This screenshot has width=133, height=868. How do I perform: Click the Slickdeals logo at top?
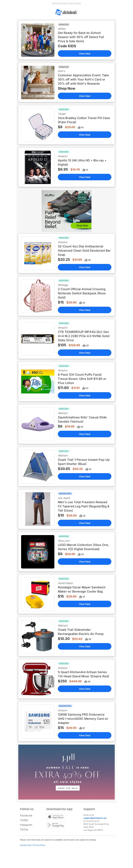coord(66,12)
